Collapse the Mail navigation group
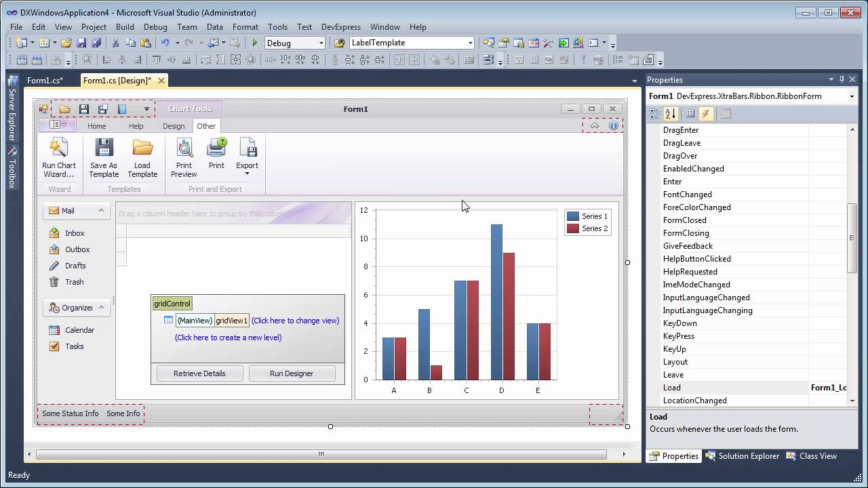 [x=101, y=211]
